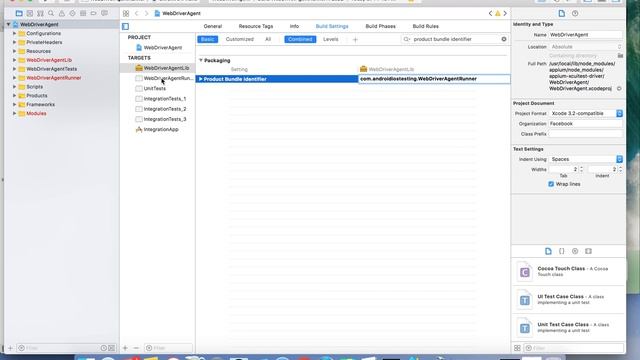Select the Cocoa Touch Class template
The image size is (640, 360).
pos(568,271)
